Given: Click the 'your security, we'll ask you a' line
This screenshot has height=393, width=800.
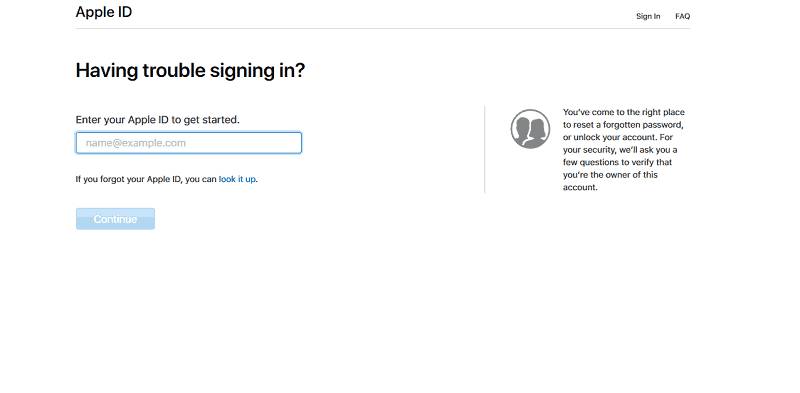Looking at the screenshot, I should pos(620,150).
